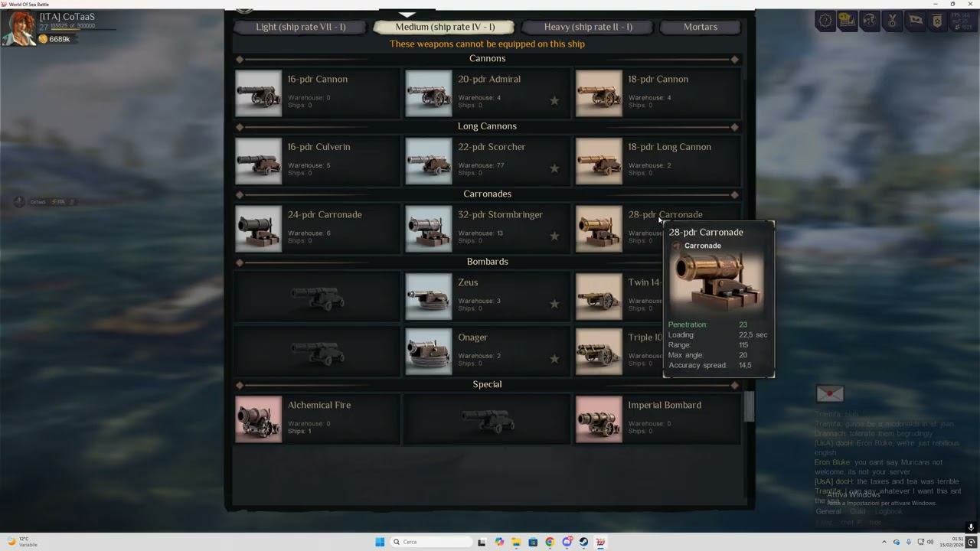Select the 28-pdr Carronade thumbnail

click(599, 229)
